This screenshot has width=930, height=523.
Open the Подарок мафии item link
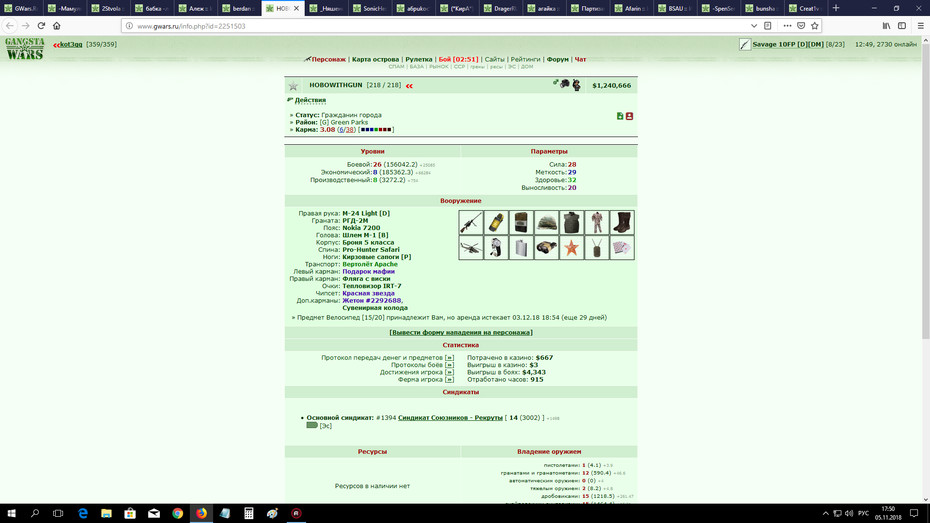click(368, 272)
